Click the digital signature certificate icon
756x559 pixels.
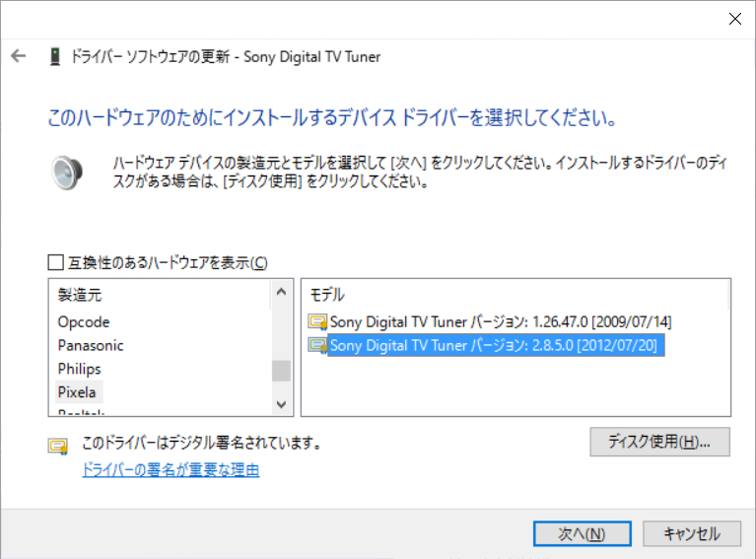pyautogui.click(x=58, y=447)
